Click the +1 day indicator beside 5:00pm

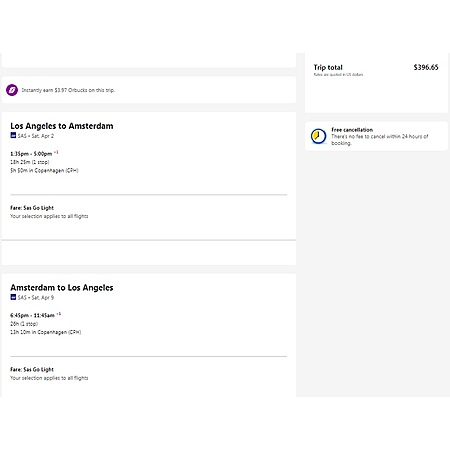coord(56,152)
